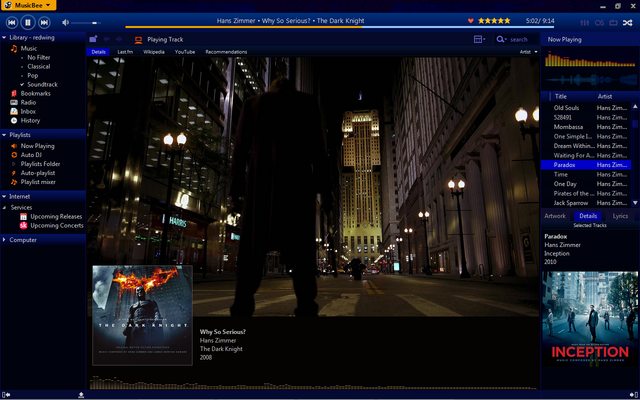Pause the playing track
Viewport: 640px width, 400px height.
tap(28, 22)
